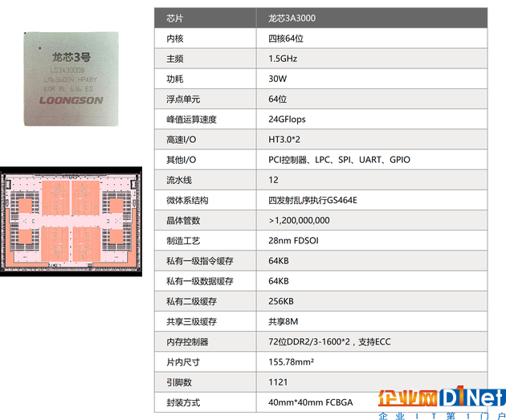Click the value '40mm*40mm FCBGA'
Screen dimensions: 506x420
pos(311,402)
